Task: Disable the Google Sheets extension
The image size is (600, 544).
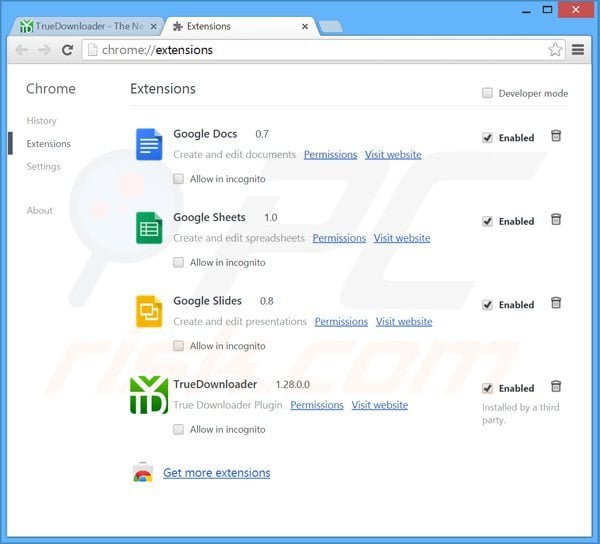Action: tap(487, 221)
